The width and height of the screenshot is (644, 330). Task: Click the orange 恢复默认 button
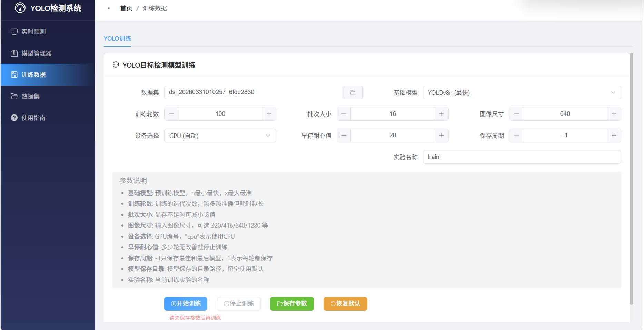345,303
